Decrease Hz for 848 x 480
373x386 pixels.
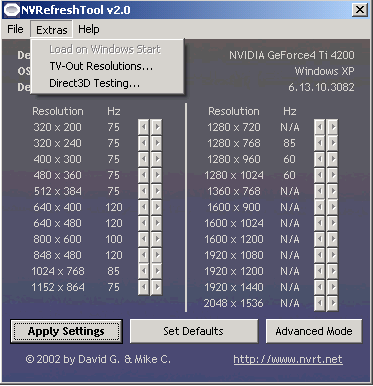click(144, 255)
